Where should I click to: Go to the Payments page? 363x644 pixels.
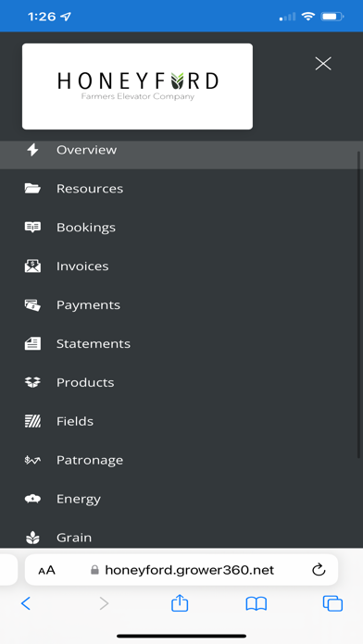pos(181,305)
